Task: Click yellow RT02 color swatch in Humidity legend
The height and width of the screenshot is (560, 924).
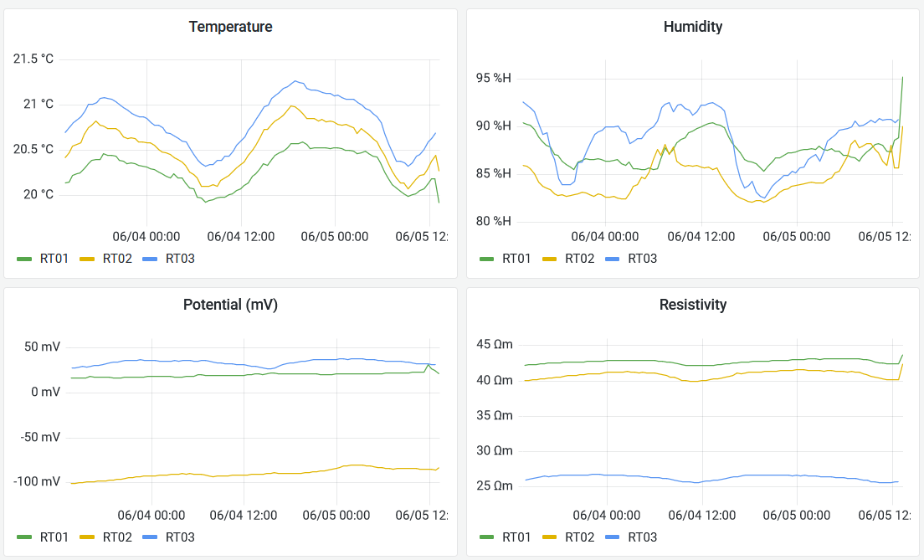Action: 550,259
